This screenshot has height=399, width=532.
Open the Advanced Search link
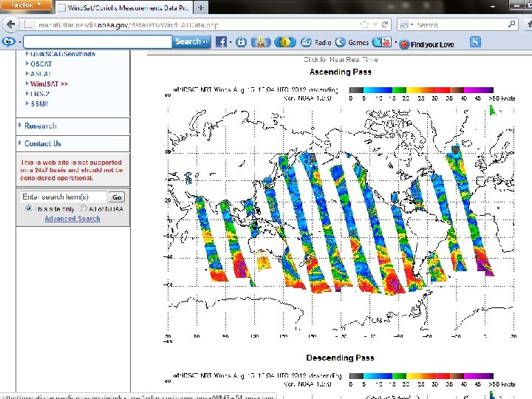click(72, 219)
